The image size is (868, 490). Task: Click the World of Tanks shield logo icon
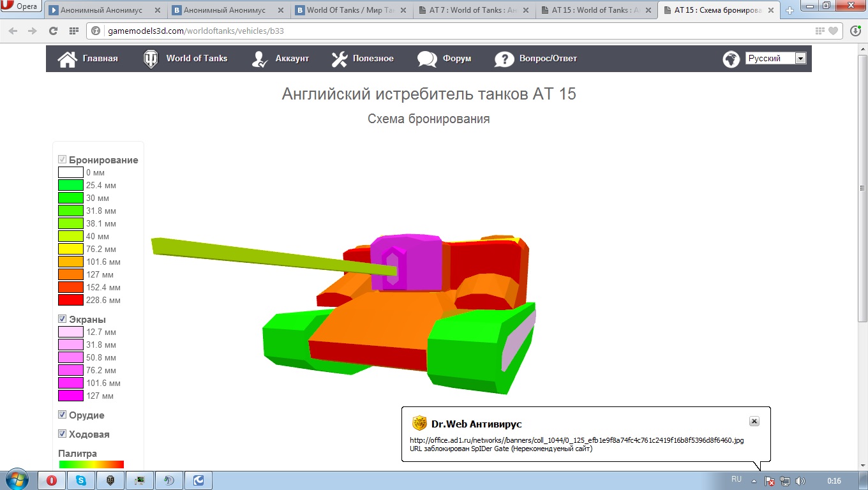coord(151,59)
